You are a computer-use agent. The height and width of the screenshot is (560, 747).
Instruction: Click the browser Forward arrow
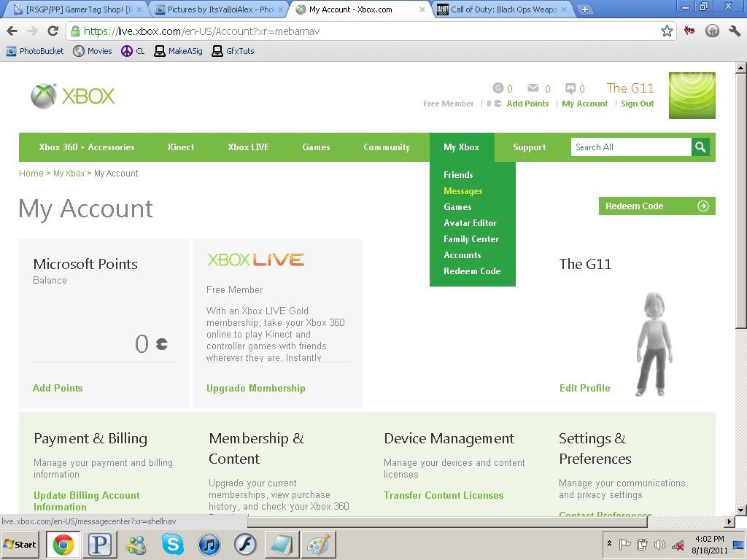(x=32, y=31)
